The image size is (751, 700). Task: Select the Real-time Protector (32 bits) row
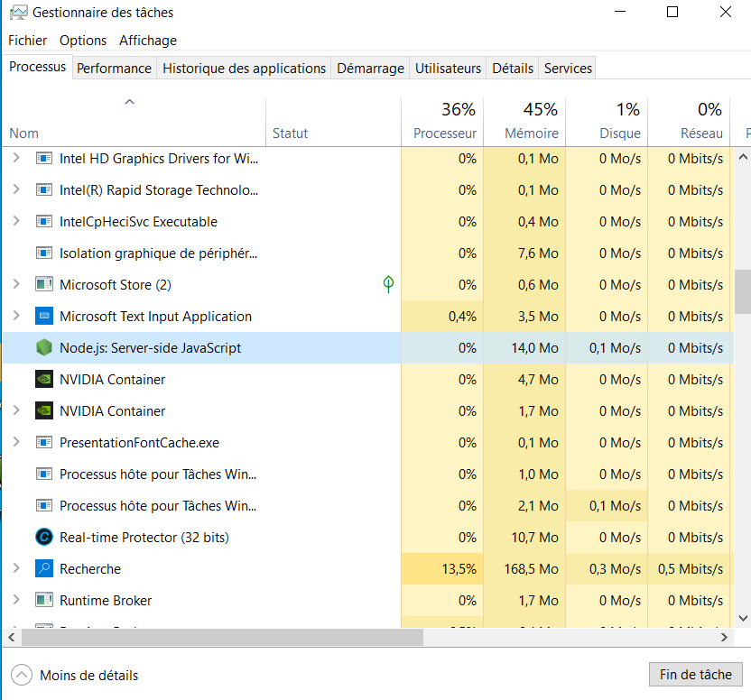(368, 538)
